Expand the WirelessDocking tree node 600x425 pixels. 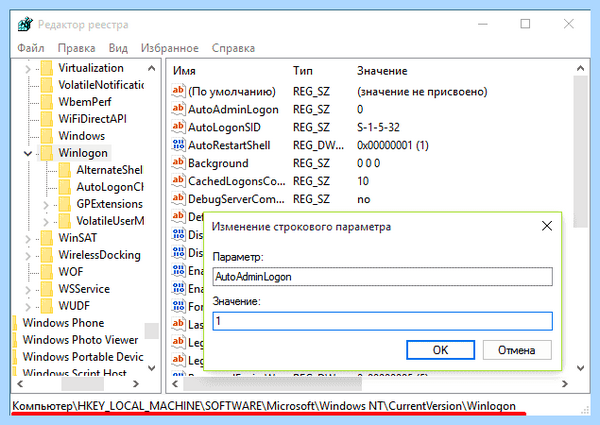coord(28,256)
